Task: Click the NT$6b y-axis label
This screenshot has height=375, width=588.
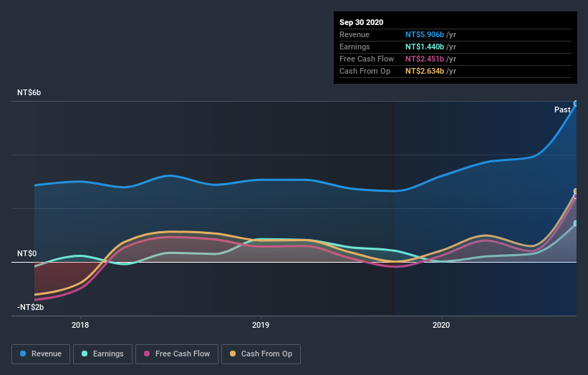Action: pyautogui.click(x=29, y=92)
